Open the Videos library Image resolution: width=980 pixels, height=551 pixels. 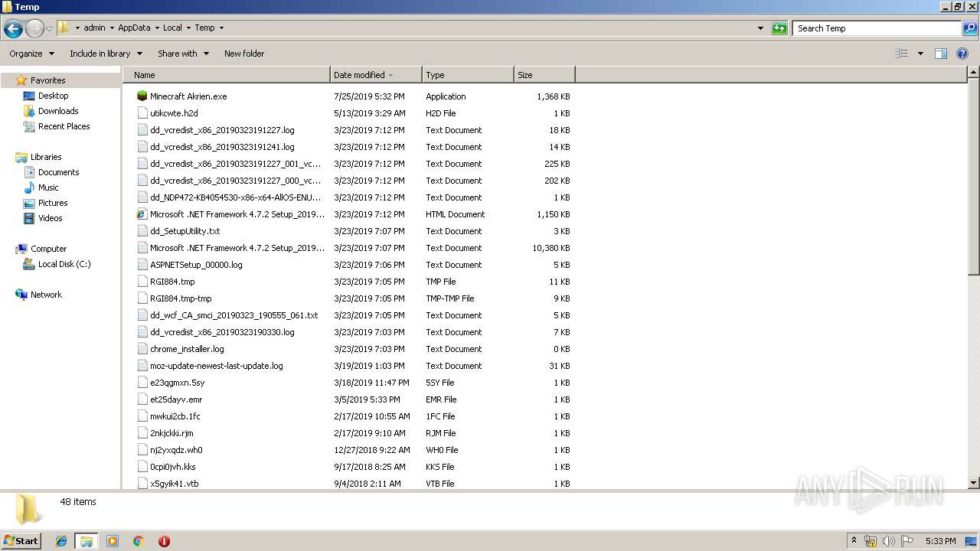pos(50,218)
